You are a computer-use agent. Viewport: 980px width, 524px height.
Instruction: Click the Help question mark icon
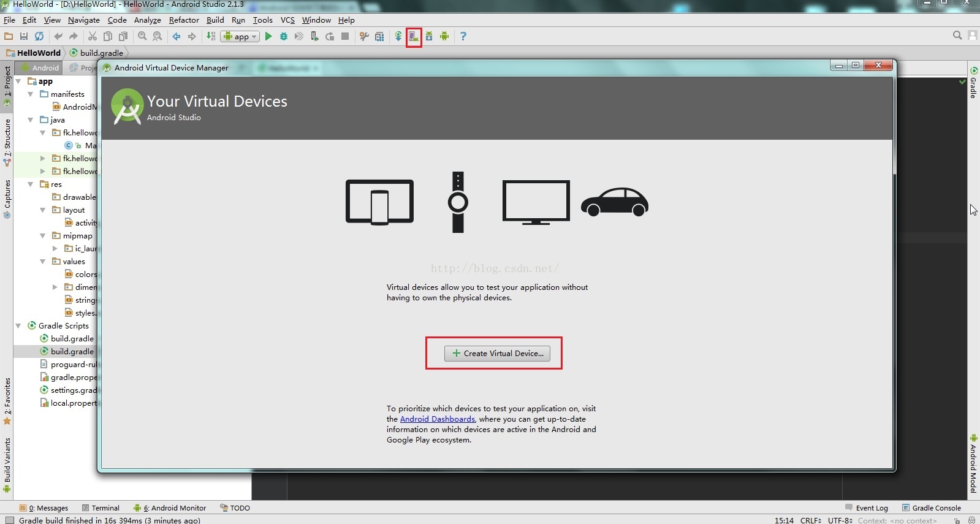463,36
